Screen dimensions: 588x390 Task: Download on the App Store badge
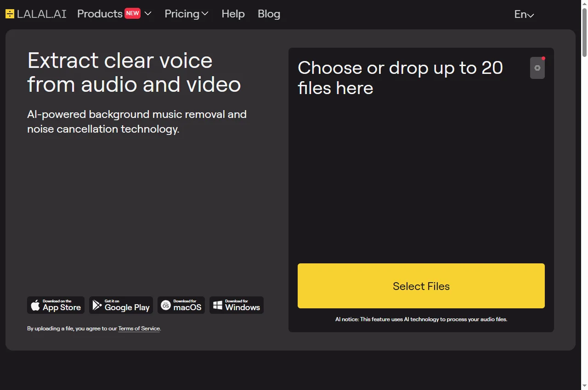tap(56, 305)
